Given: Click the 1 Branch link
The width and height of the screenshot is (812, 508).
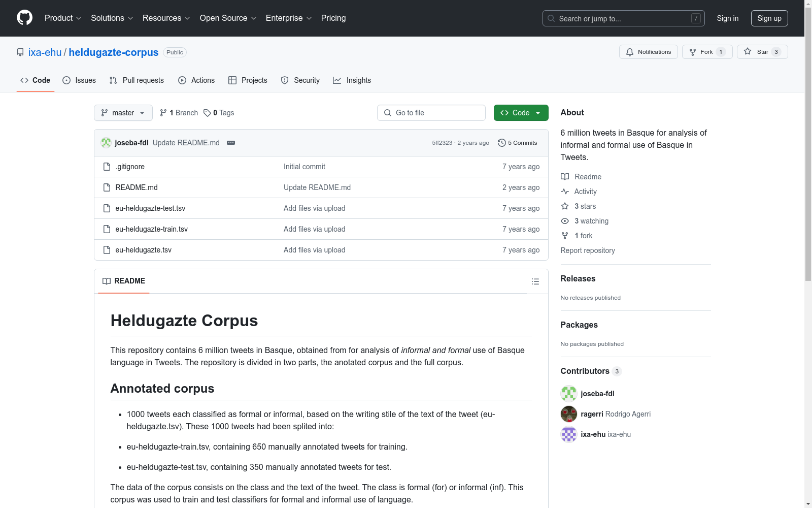Looking at the screenshot, I should click(179, 113).
